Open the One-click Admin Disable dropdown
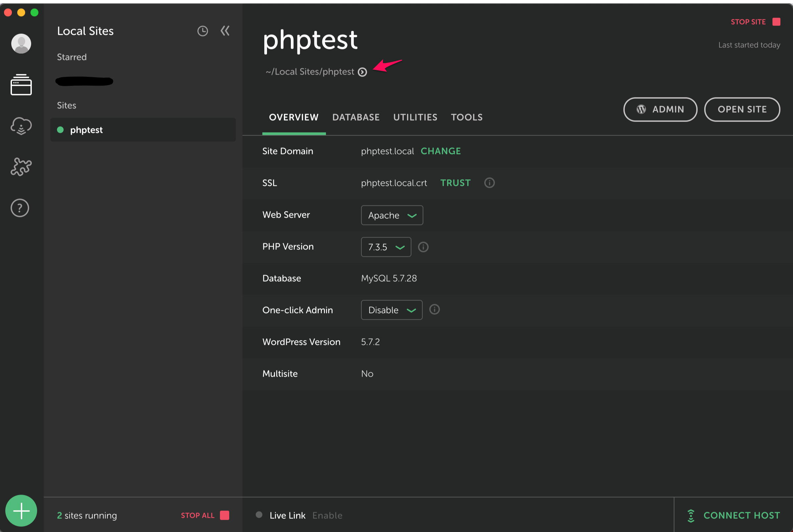Screen dimensions: 793x532 (x=392, y=310)
